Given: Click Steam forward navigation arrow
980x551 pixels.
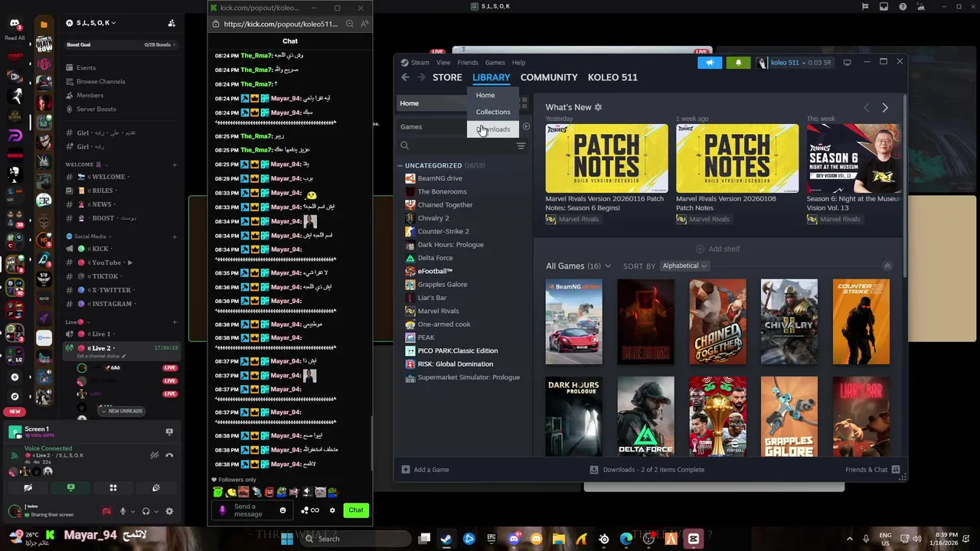Looking at the screenshot, I should pyautogui.click(x=421, y=77).
